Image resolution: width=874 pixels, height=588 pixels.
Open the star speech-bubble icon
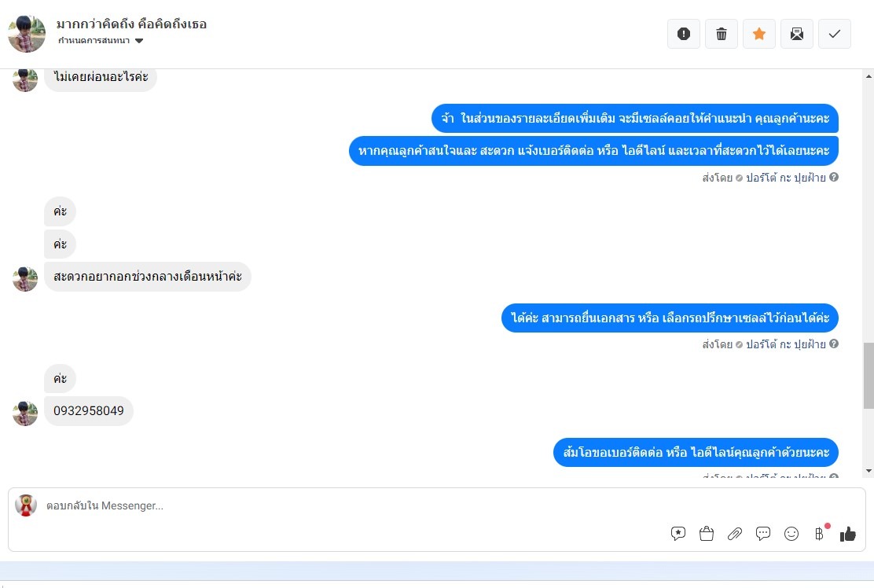678,534
